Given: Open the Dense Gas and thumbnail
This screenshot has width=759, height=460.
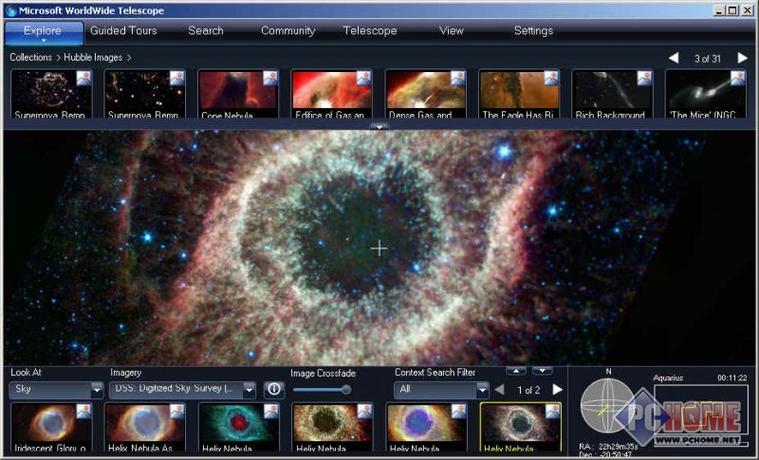Looking at the screenshot, I should (425, 94).
